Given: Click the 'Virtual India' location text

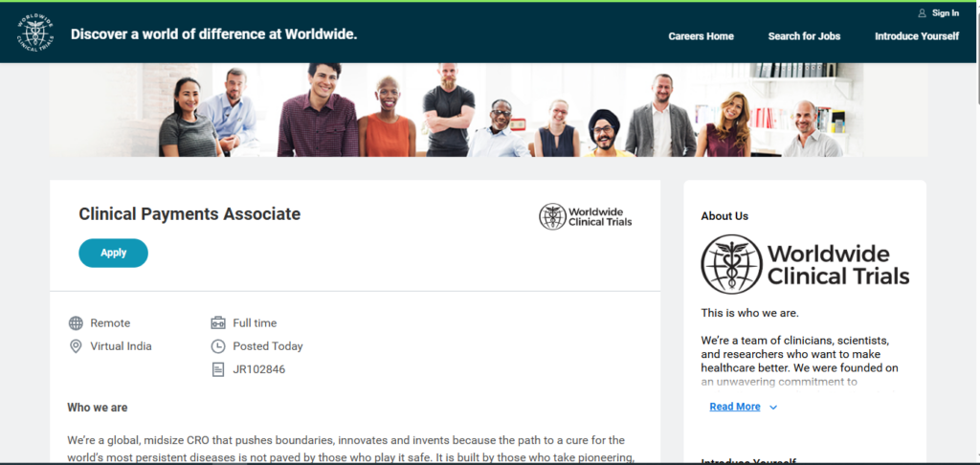Looking at the screenshot, I should point(121,346).
